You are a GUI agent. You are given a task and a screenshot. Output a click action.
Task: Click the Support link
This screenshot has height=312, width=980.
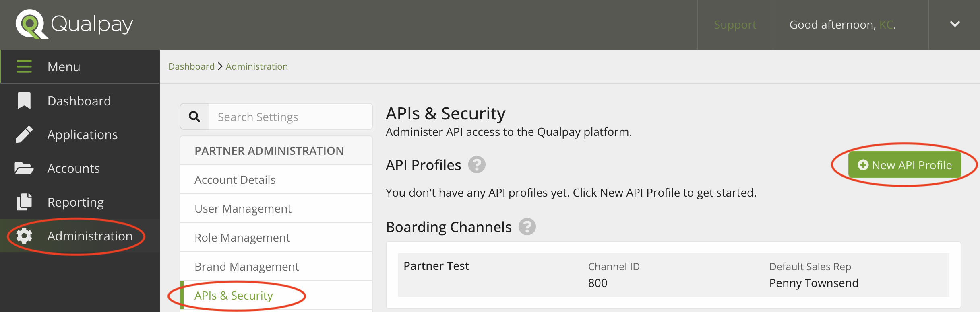[x=735, y=25]
